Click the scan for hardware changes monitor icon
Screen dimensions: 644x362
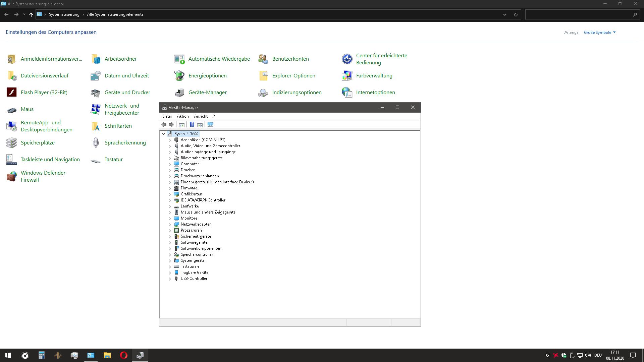click(210, 125)
